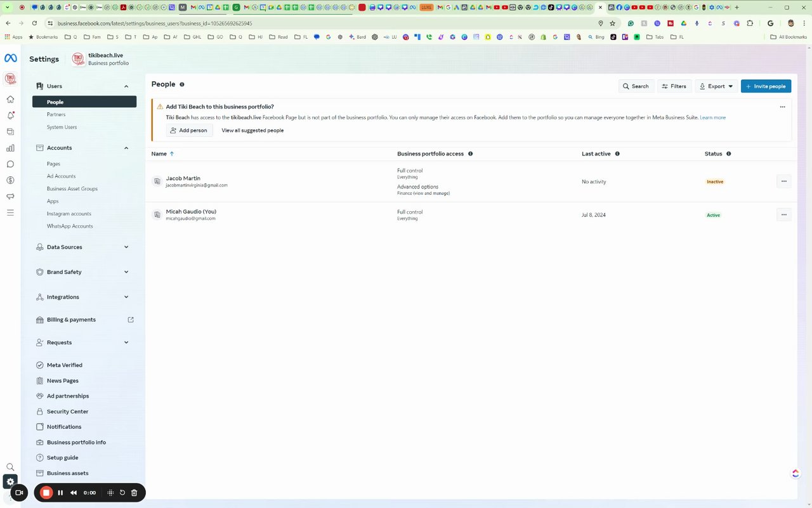Open Setup guide

pos(62,457)
